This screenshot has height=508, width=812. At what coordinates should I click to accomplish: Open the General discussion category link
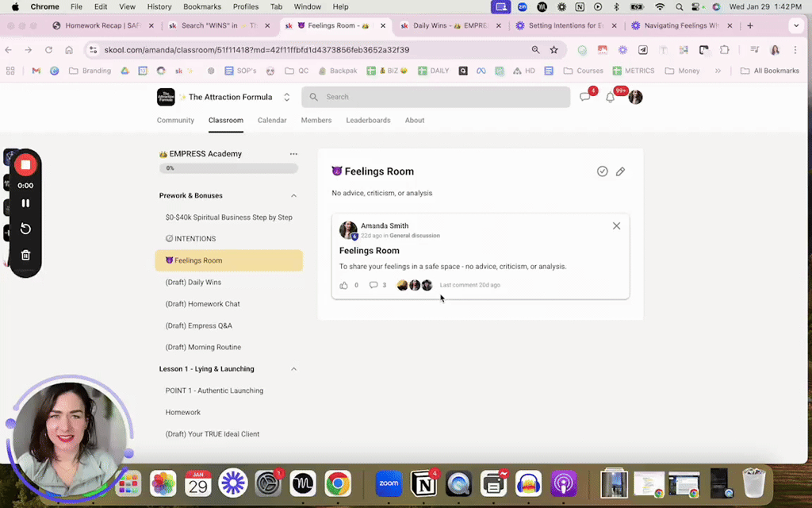click(414, 235)
